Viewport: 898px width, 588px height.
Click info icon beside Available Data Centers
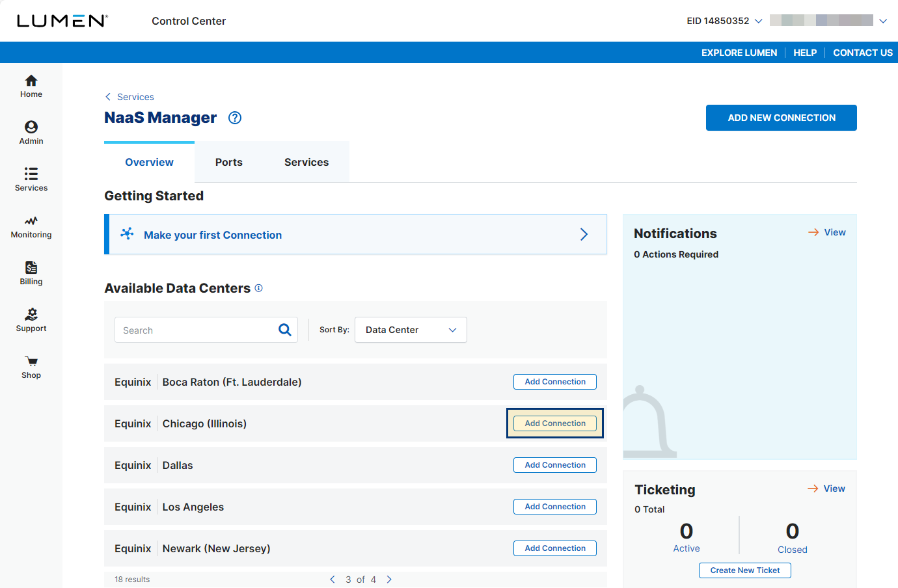(258, 288)
